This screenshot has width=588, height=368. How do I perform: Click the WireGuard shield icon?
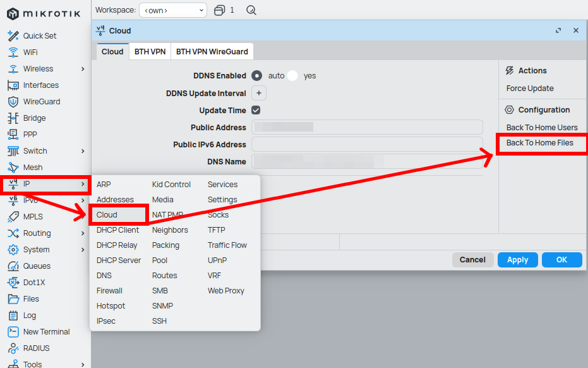coord(13,102)
